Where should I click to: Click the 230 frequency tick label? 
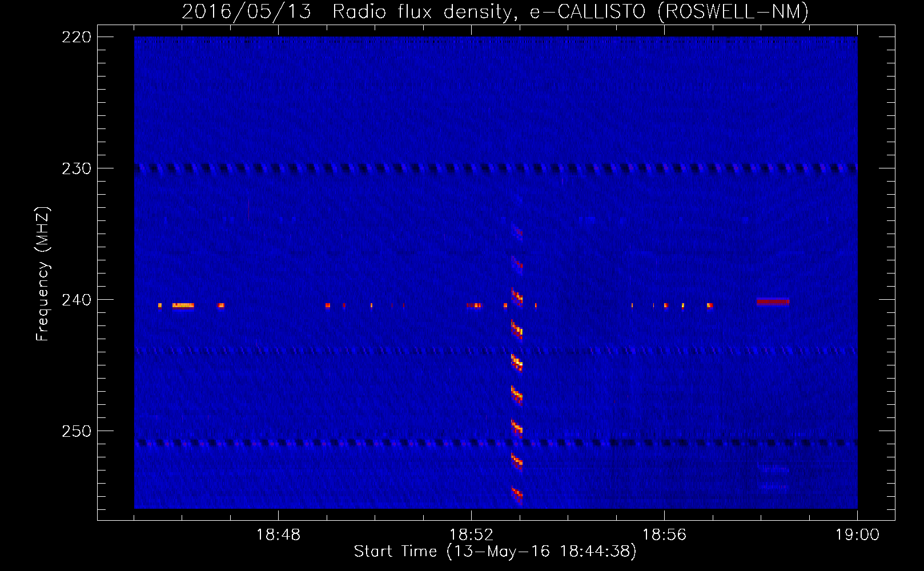click(x=77, y=168)
